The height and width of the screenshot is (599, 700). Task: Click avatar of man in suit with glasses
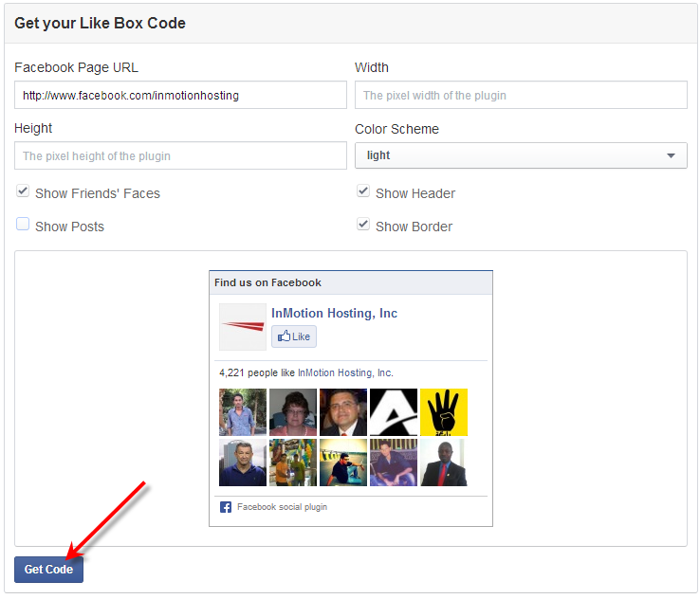coord(343,412)
